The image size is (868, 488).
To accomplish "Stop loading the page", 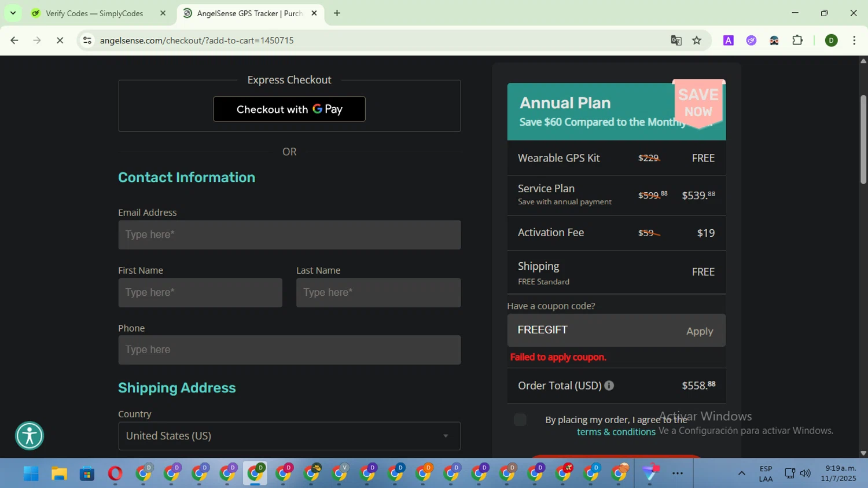I will [x=60, y=41].
